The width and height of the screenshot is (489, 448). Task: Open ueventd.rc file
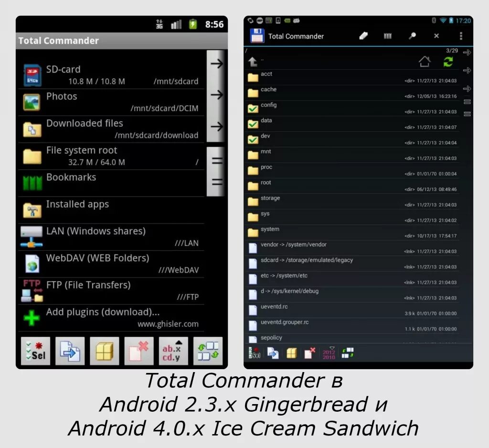(352, 310)
